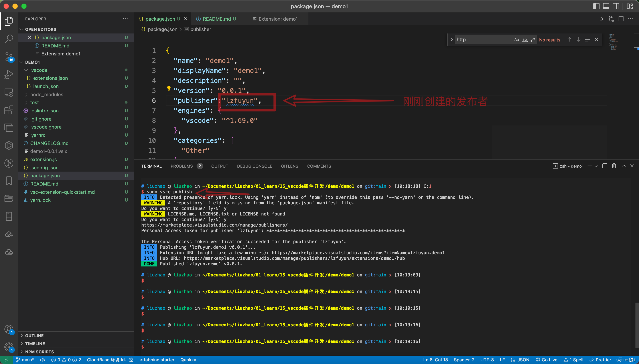
Task: Open the Extensions view icon
Action: click(9, 110)
